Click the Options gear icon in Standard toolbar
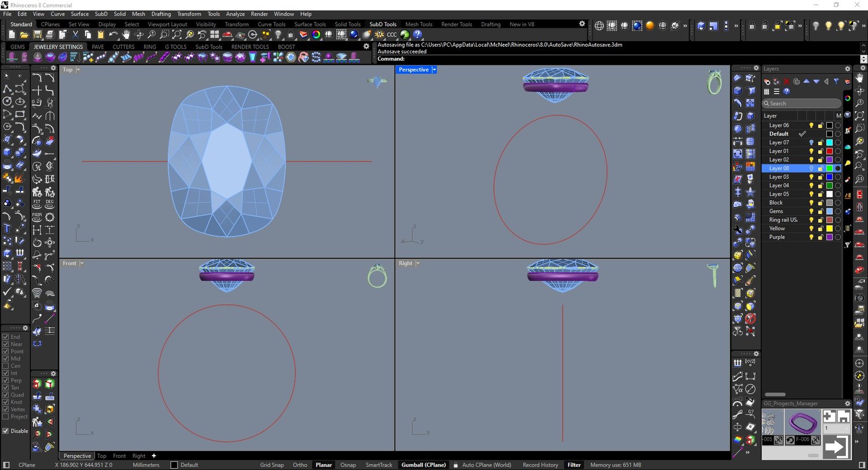This screenshot has width=868, height=470. [380, 35]
